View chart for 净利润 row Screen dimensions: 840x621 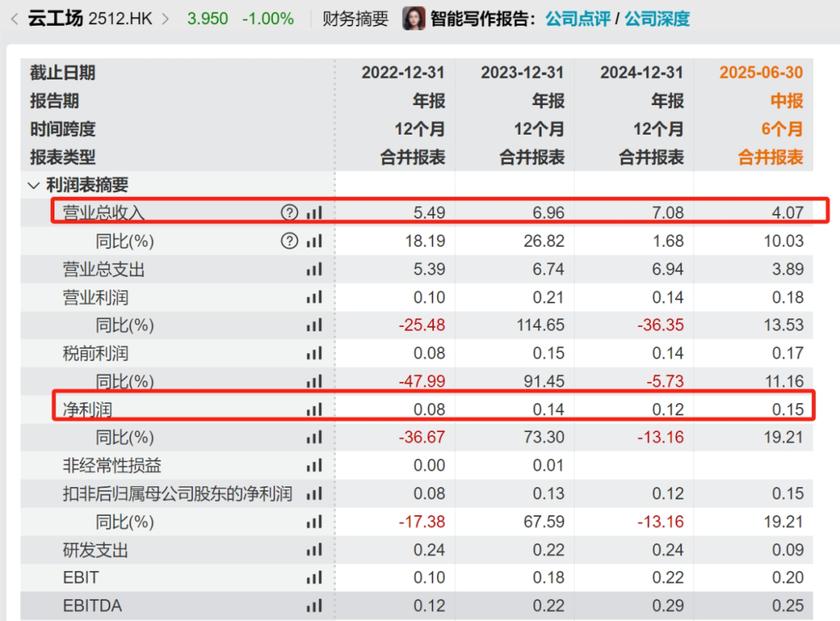(x=313, y=409)
